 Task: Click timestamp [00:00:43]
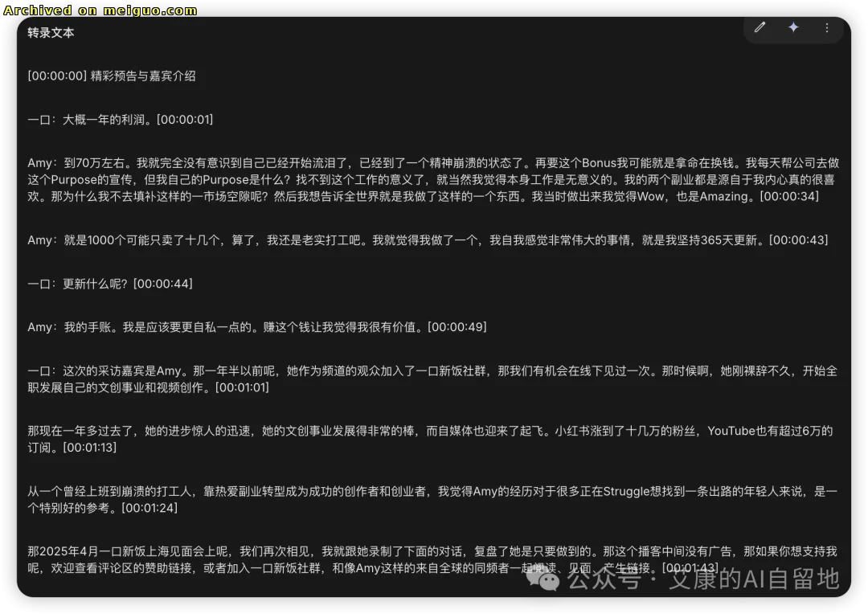[799, 239]
